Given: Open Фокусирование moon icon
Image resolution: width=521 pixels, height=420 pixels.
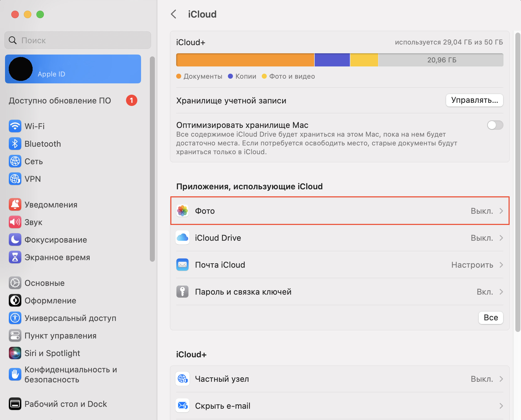Looking at the screenshot, I should click(15, 240).
